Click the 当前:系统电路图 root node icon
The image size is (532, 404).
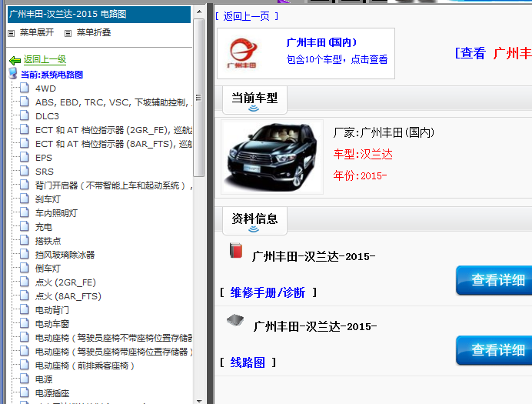[13, 74]
